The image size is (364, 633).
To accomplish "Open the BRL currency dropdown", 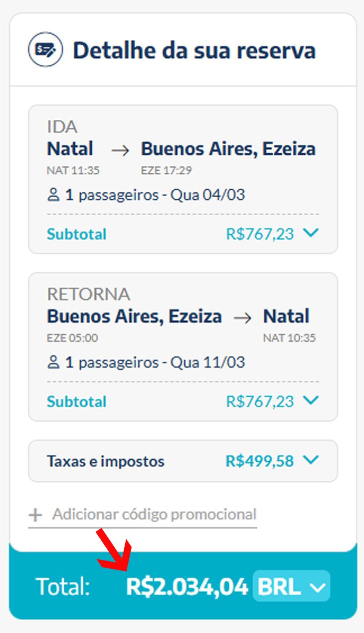I will point(291,586).
